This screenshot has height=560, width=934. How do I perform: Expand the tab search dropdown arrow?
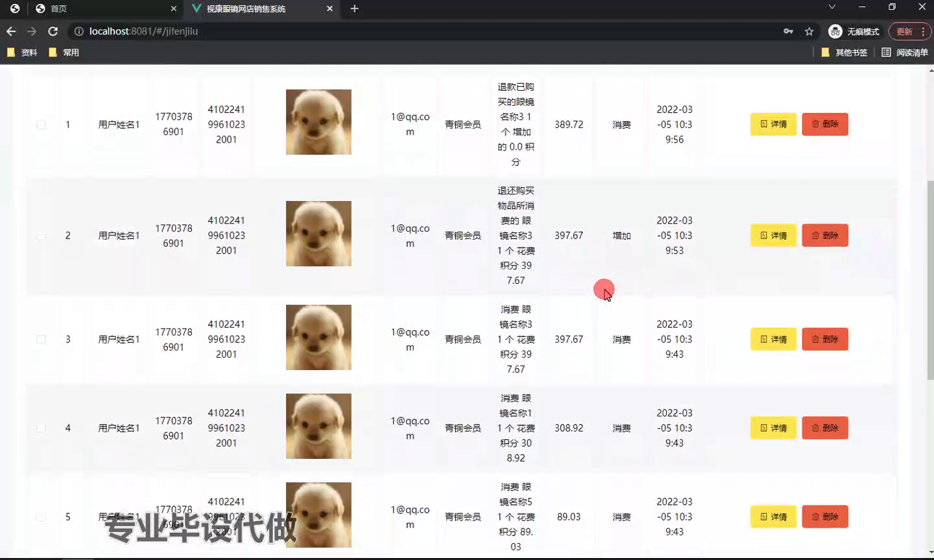[x=832, y=6]
